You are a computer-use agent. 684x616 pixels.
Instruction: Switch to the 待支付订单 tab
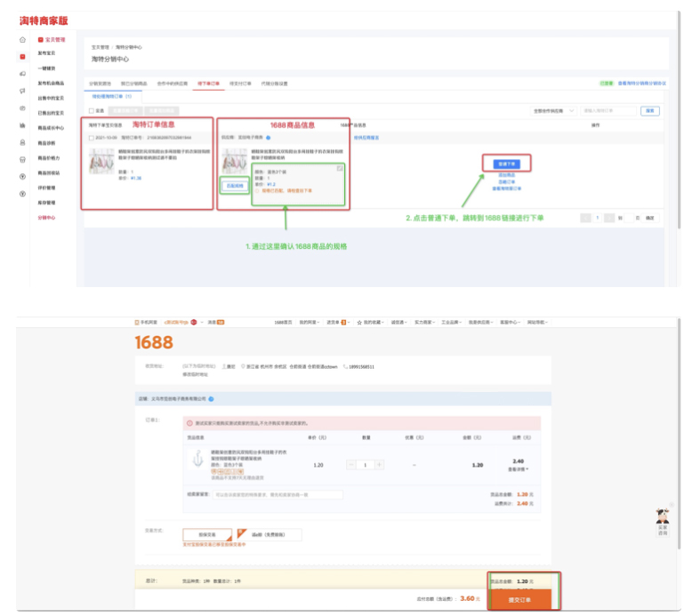click(x=240, y=83)
